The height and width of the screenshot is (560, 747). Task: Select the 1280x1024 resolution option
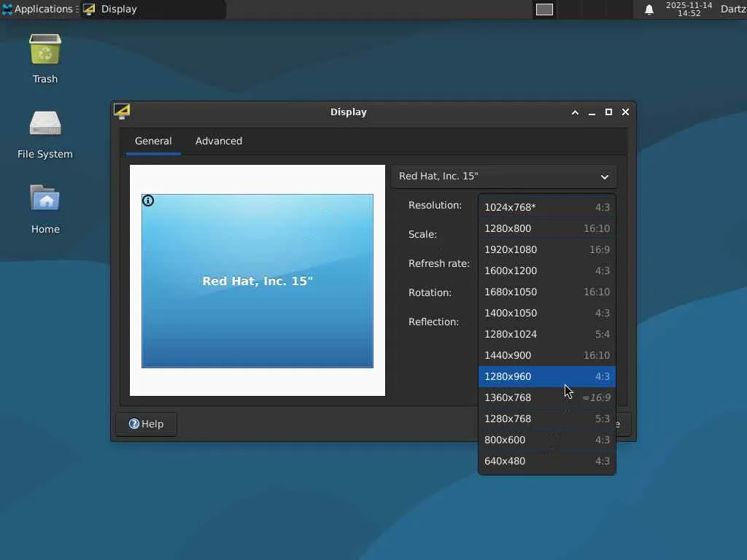point(547,334)
